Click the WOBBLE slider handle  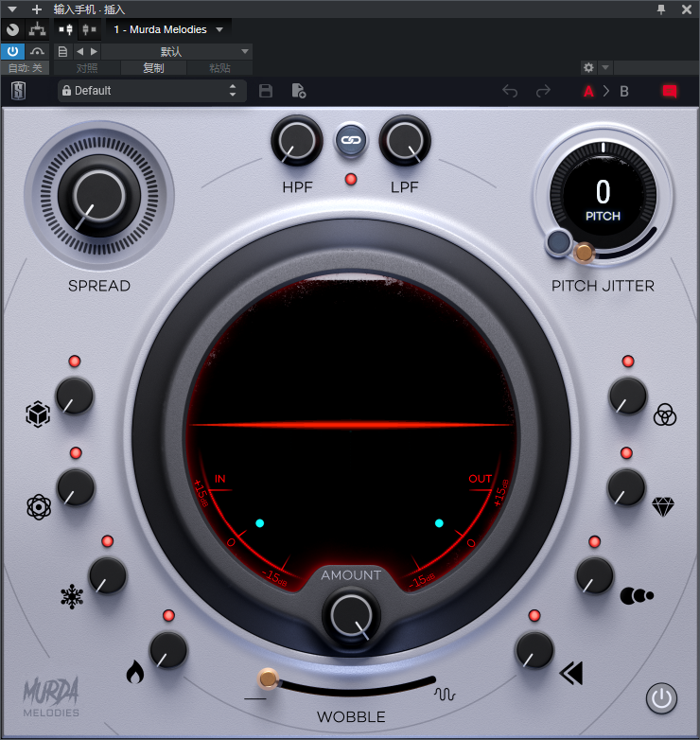click(268, 679)
